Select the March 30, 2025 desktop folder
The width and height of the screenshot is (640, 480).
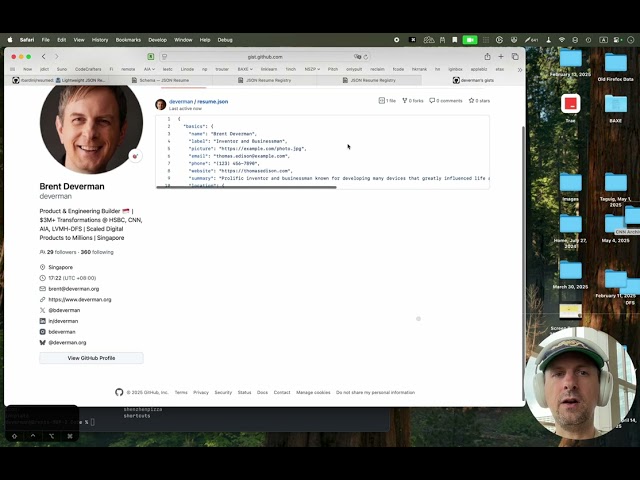(570, 274)
